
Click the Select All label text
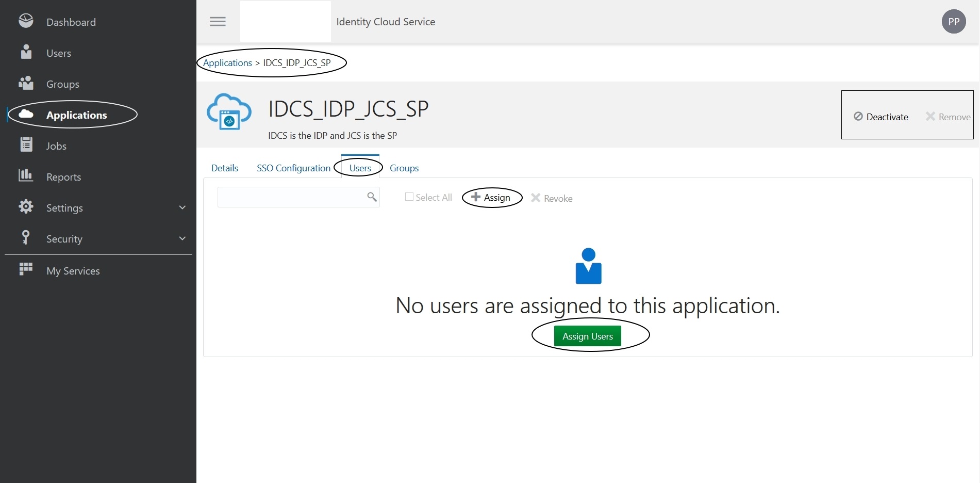click(434, 197)
